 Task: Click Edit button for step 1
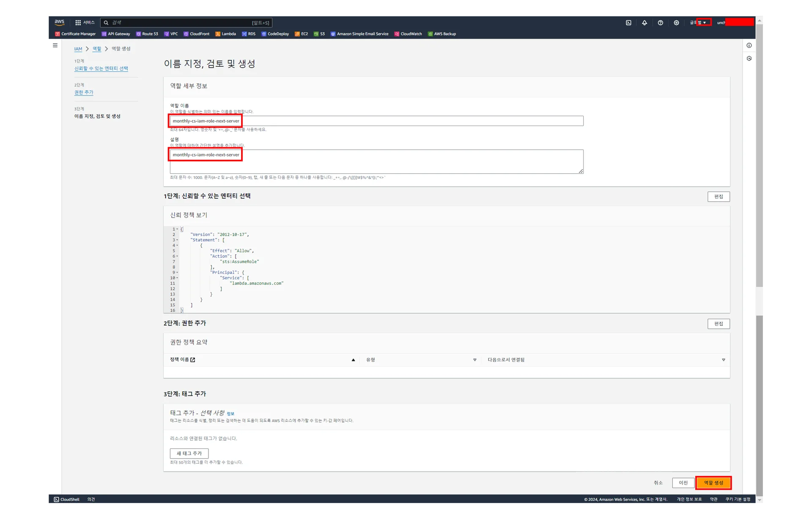(x=718, y=197)
